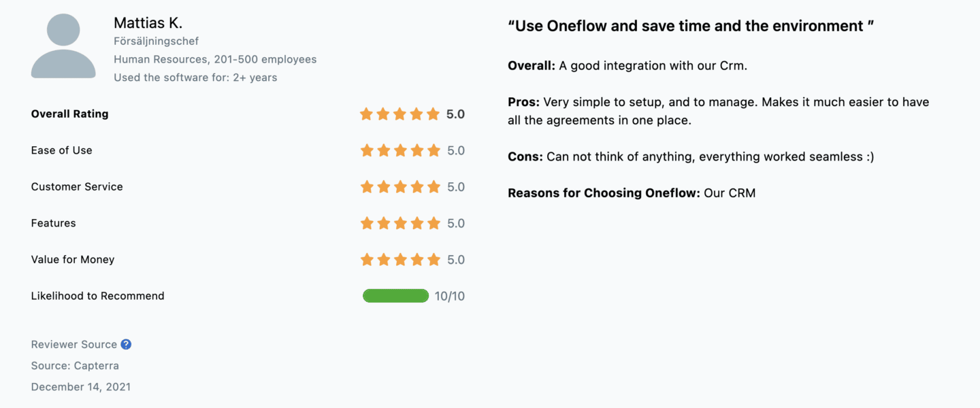Click the Försäljningschef job title text

pyautogui.click(x=157, y=41)
